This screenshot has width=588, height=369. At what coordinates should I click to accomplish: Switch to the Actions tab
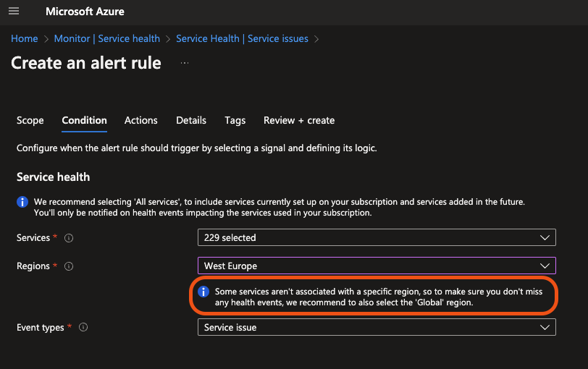click(x=141, y=120)
